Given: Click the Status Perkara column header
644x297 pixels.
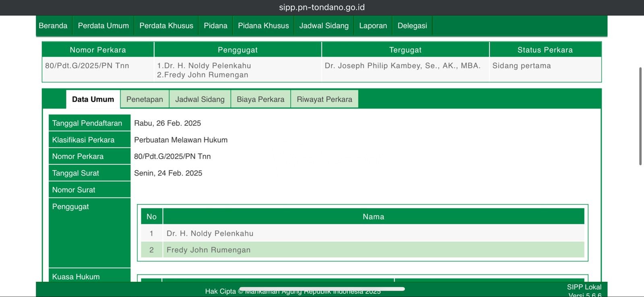Looking at the screenshot, I should tap(545, 50).
